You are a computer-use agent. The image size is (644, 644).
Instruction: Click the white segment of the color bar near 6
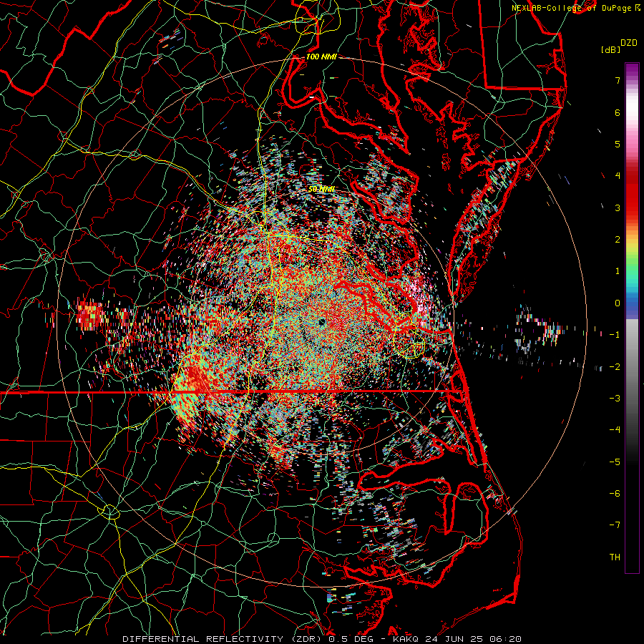click(x=632, y=107)
